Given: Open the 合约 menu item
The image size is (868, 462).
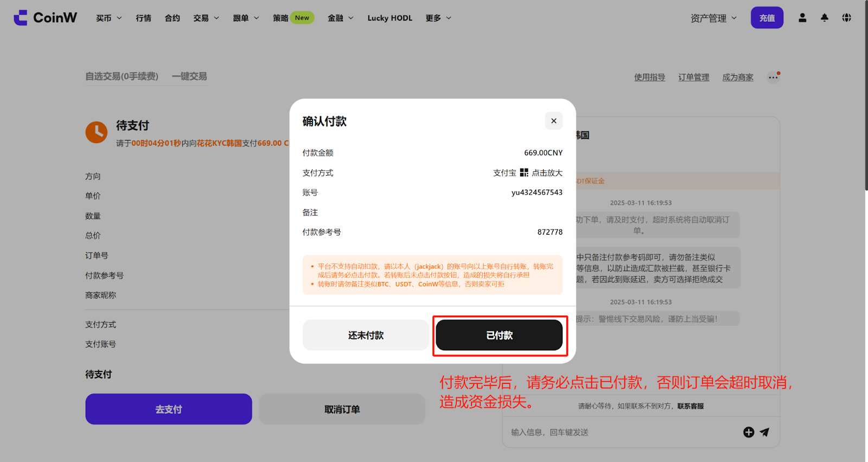Looking at the screenshot, I should point(173,18).
